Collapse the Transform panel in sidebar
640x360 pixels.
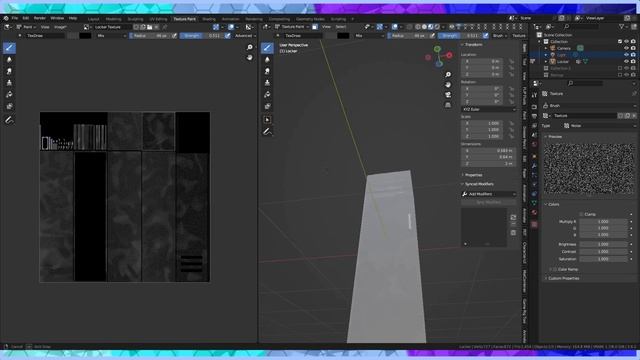[473, 44]
